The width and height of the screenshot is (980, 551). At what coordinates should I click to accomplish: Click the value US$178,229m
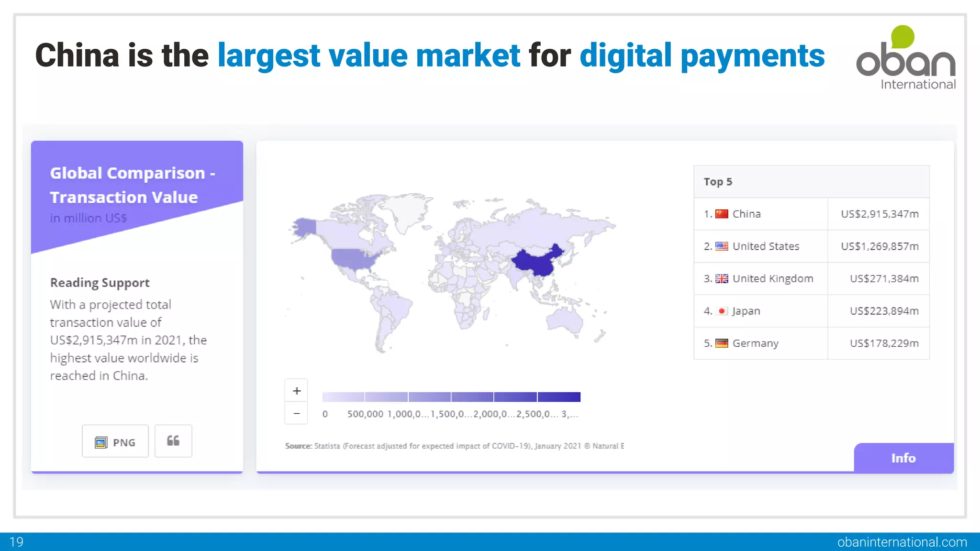884,343
